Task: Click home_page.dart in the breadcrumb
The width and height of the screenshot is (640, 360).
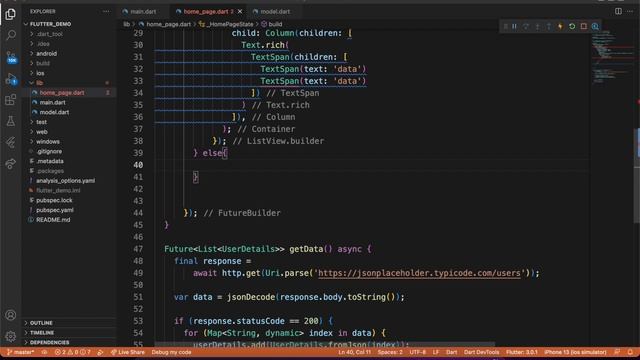Action: pos(168,24)
